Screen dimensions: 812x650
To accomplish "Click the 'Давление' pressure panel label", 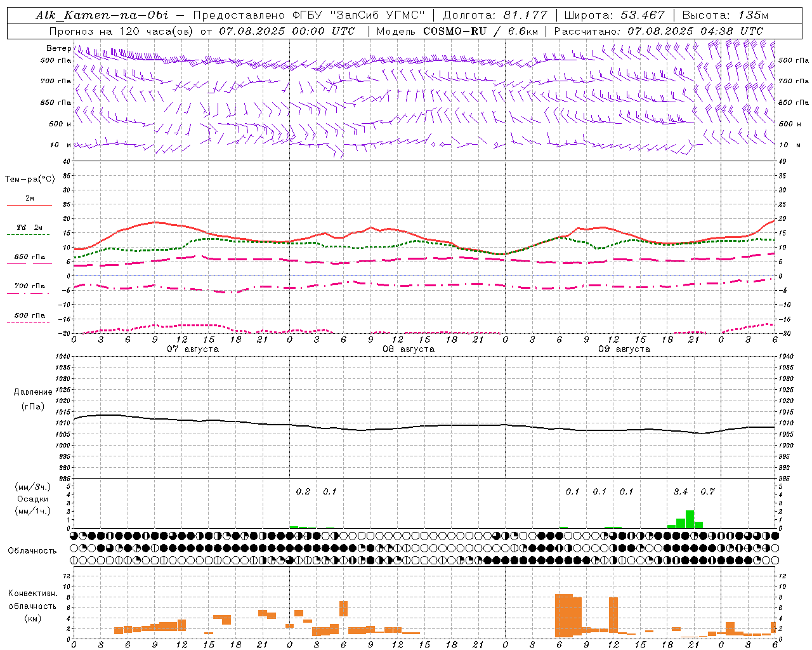I will (32, 392).
